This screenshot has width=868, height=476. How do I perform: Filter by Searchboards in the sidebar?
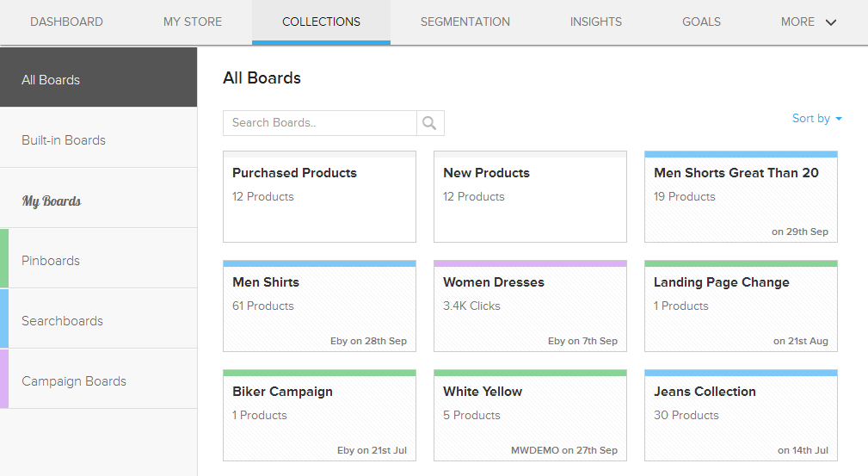tap(98, 321)
